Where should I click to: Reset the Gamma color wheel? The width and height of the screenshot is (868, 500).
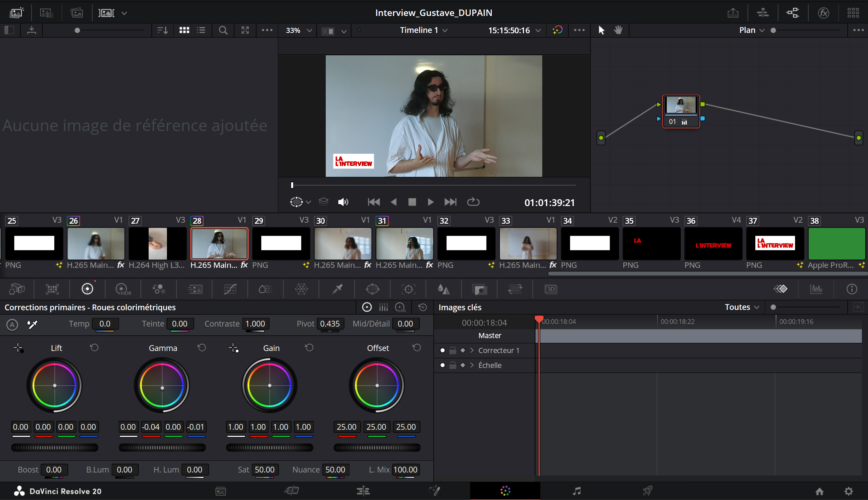pos(202,348)
